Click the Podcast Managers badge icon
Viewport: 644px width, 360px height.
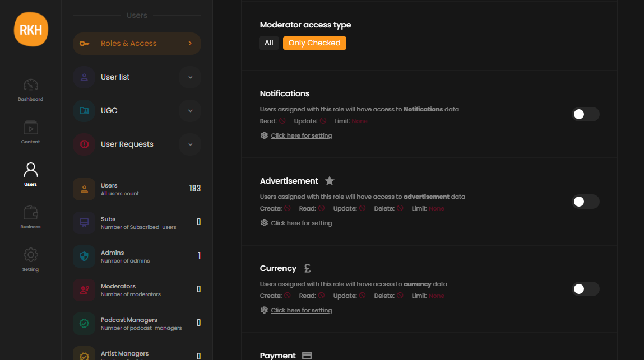84,324
